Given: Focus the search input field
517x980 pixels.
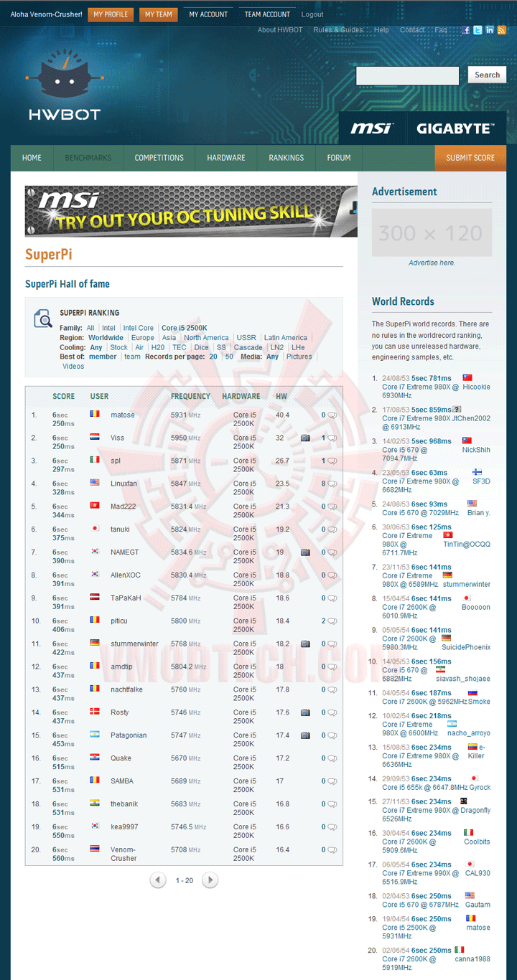Looking at the screenshot, I should [x=407, y=75].
